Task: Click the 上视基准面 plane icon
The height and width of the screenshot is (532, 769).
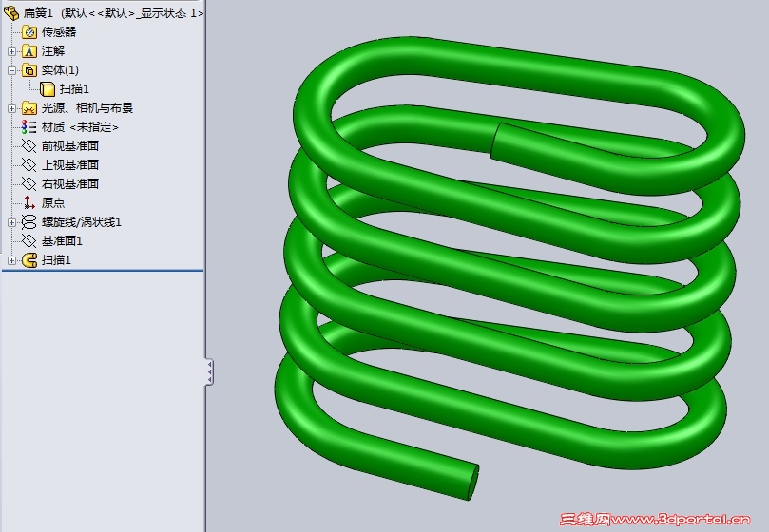Action: click(29, 165)
